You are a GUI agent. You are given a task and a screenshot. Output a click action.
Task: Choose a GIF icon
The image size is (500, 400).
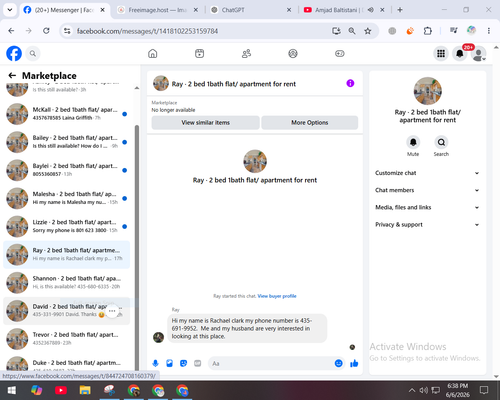tap(198, 363)
